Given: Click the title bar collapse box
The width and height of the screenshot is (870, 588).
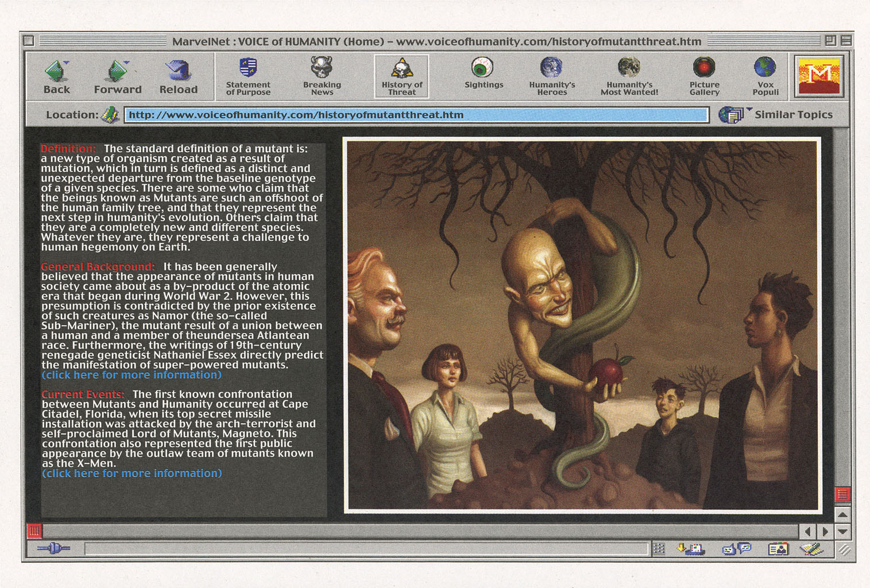Looking at the screenshot, I should tap(845, 41).
